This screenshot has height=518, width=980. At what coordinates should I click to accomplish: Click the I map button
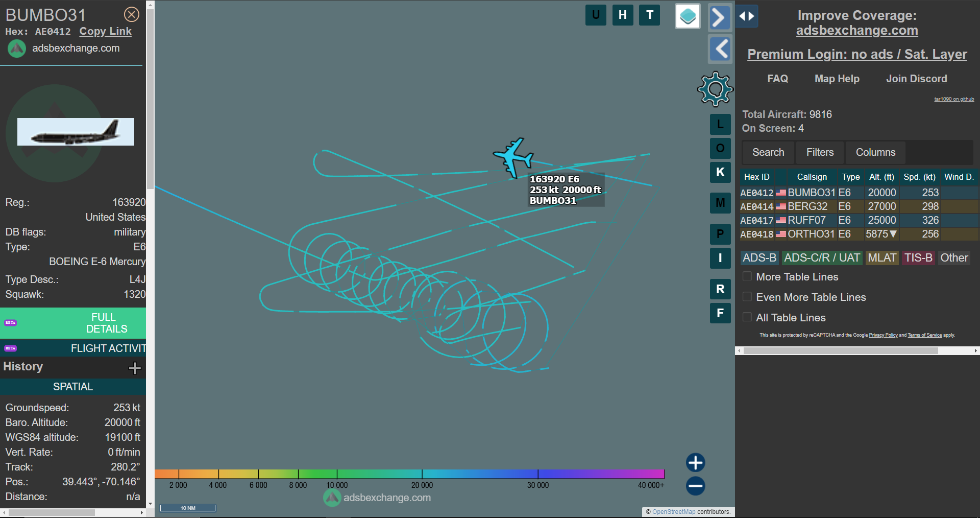720,258
